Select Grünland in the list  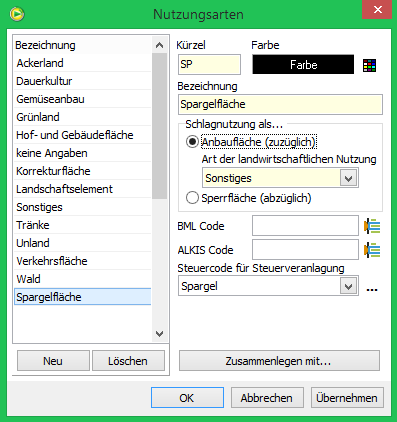pos(82,117)
